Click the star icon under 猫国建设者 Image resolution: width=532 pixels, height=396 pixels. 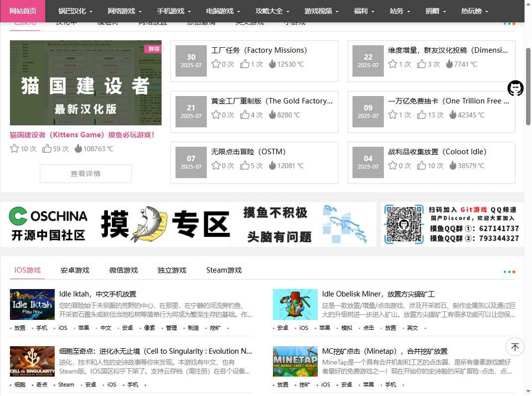[x=14, y=148]
